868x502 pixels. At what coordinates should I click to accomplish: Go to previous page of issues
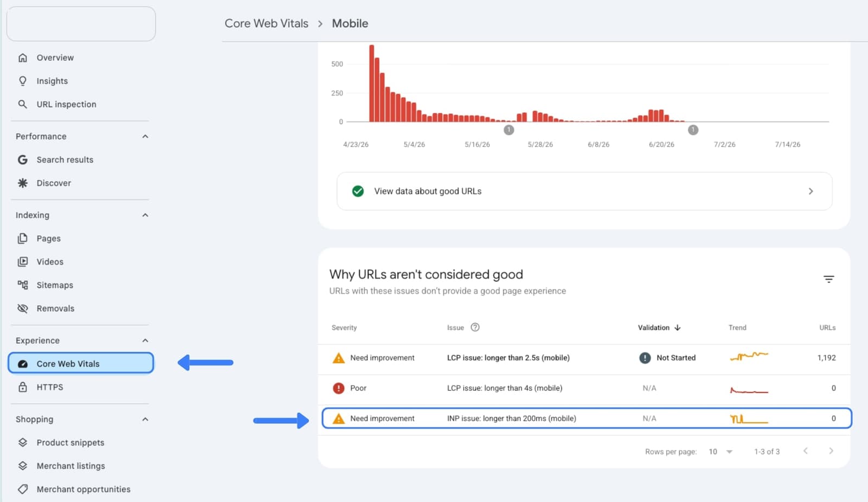tap(806, 451)
